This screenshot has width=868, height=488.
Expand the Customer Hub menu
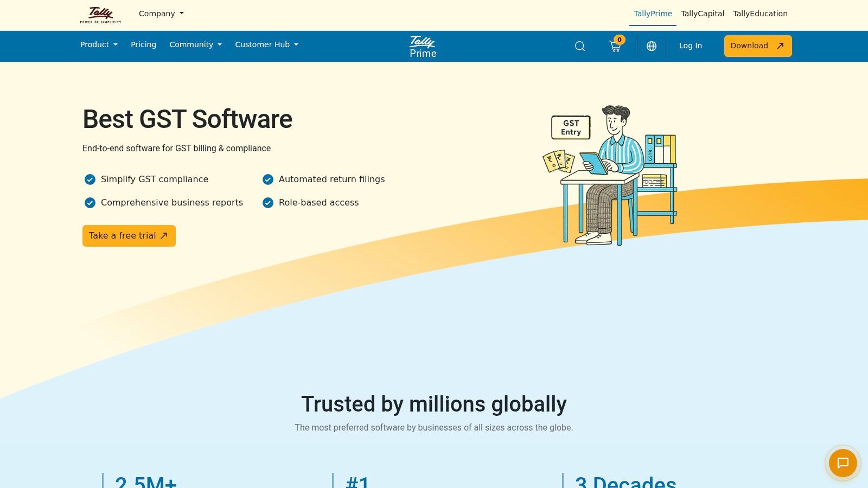[266, 44]
